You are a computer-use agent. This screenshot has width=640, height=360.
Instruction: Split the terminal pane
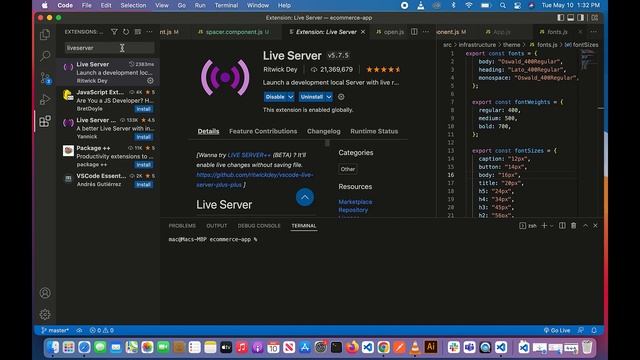click(x=562, y=225)
